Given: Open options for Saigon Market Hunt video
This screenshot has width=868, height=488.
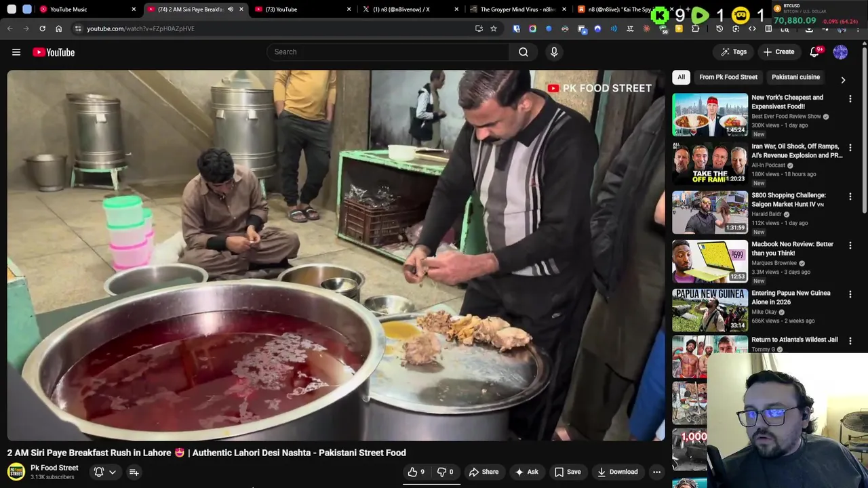Looking at the screenshot, I should (x=850, y=197).
